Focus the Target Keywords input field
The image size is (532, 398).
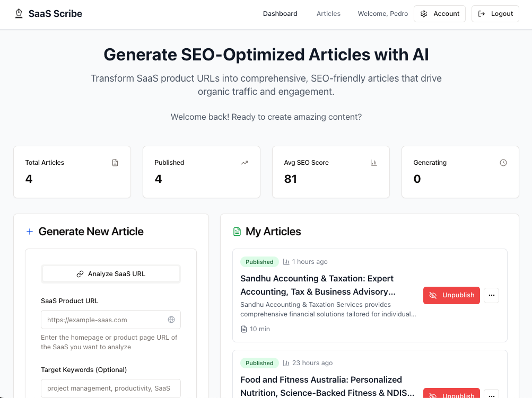pyautogui.click(x=111, y=388)
